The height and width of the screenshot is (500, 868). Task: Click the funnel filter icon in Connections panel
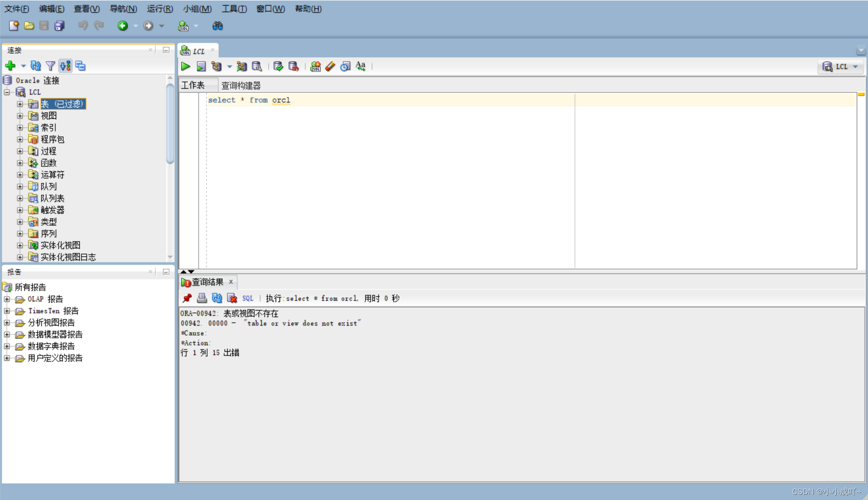coord(51,66)
